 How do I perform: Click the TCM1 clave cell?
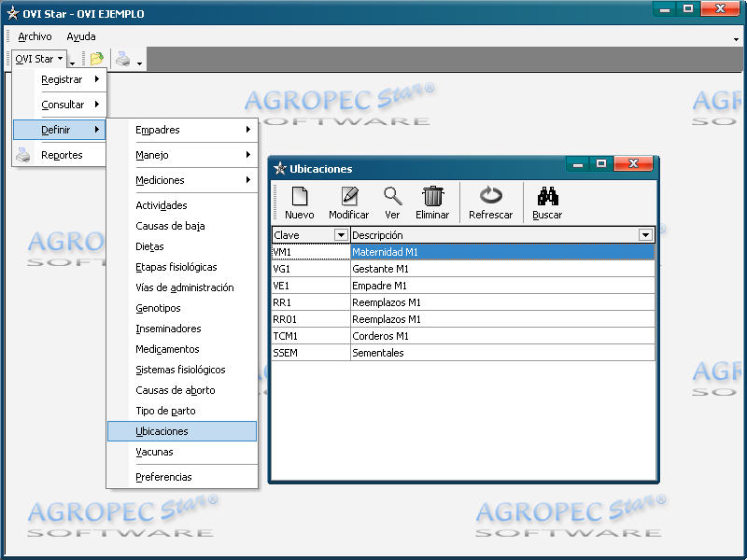coord(311,336)
